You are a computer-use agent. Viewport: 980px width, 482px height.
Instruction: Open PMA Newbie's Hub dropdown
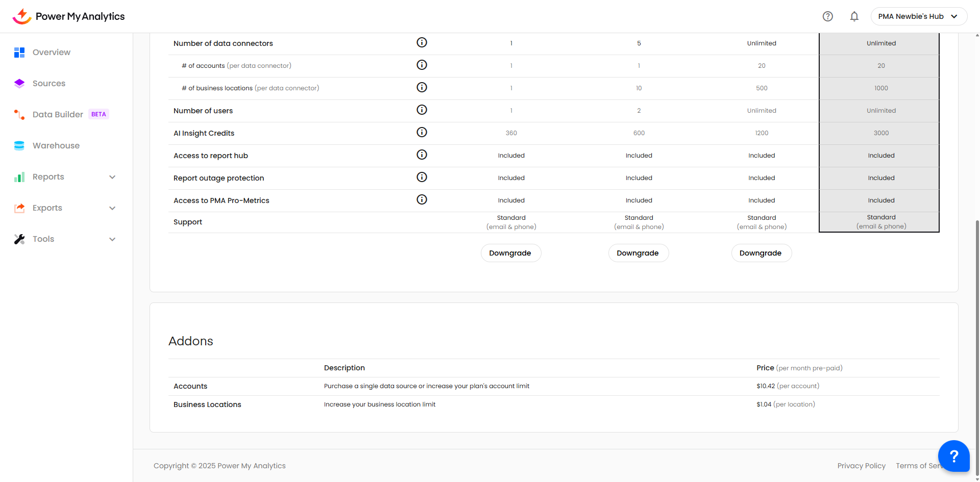click(x=918, y=16)
